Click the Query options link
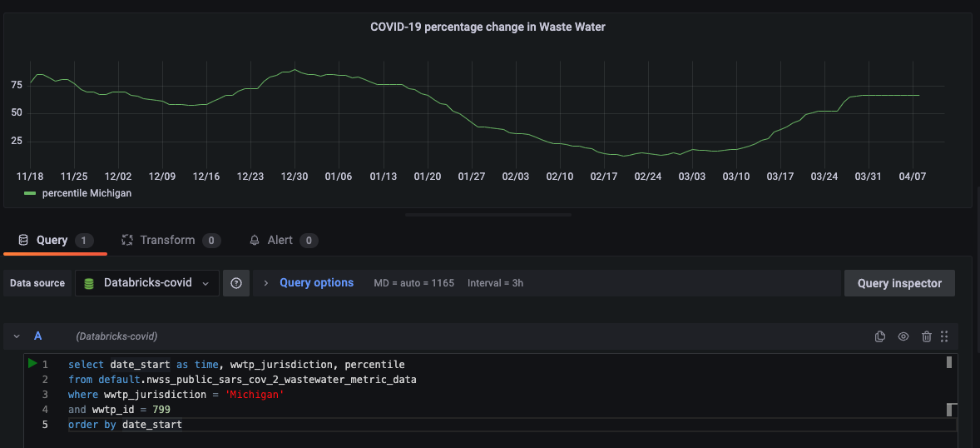The image size is (980, 448). point(316,283)
